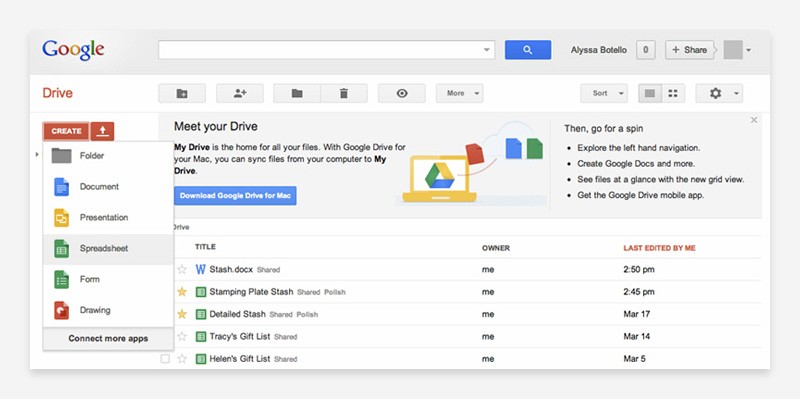Expand the left navigation tree arrow
800x399 pixels.
point(37,154)
